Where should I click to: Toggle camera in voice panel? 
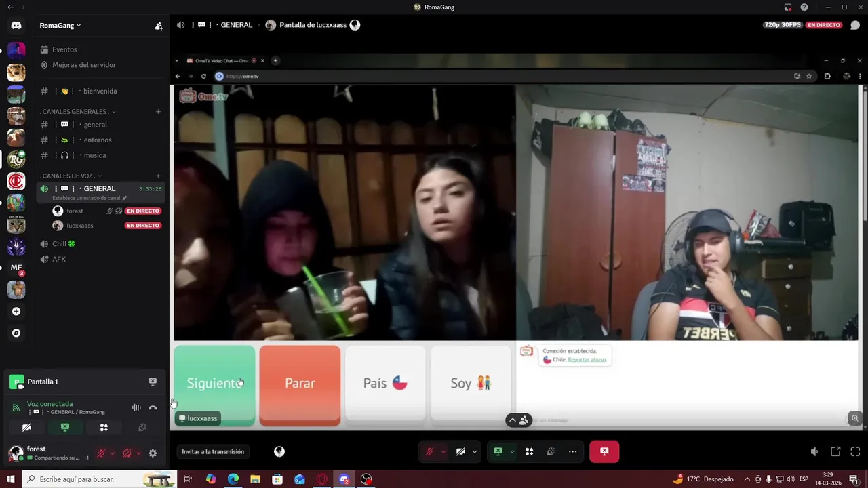click(x=26, y=428)
